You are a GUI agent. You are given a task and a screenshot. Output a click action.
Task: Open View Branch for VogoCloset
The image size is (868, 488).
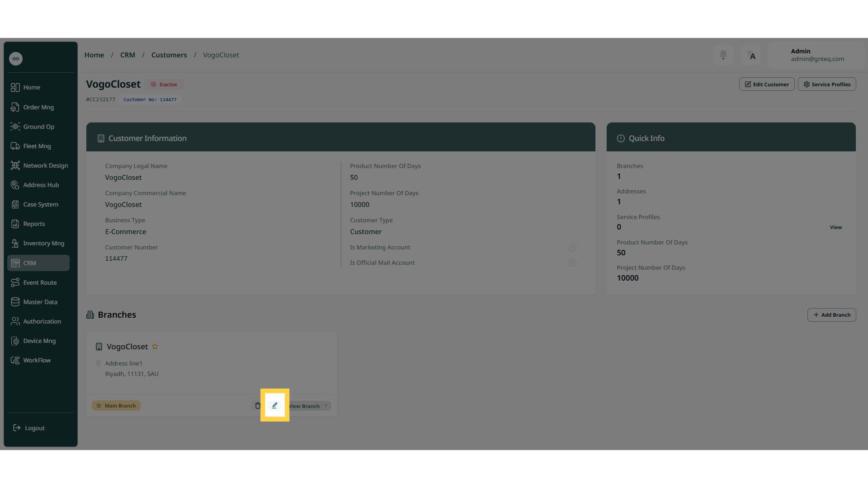pyautogui.click(x=309, y=406)
